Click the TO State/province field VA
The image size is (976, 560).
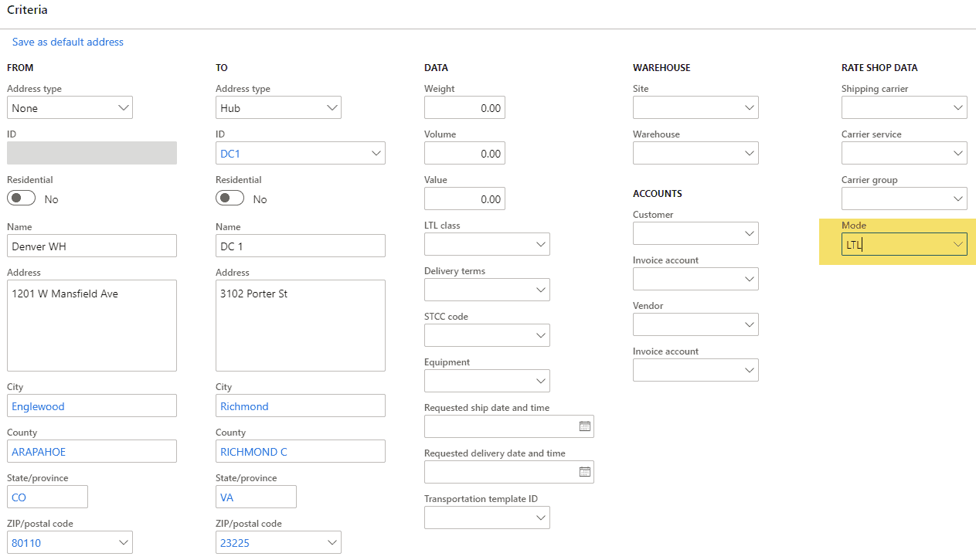pyautogui.click(x=256, y=497)
